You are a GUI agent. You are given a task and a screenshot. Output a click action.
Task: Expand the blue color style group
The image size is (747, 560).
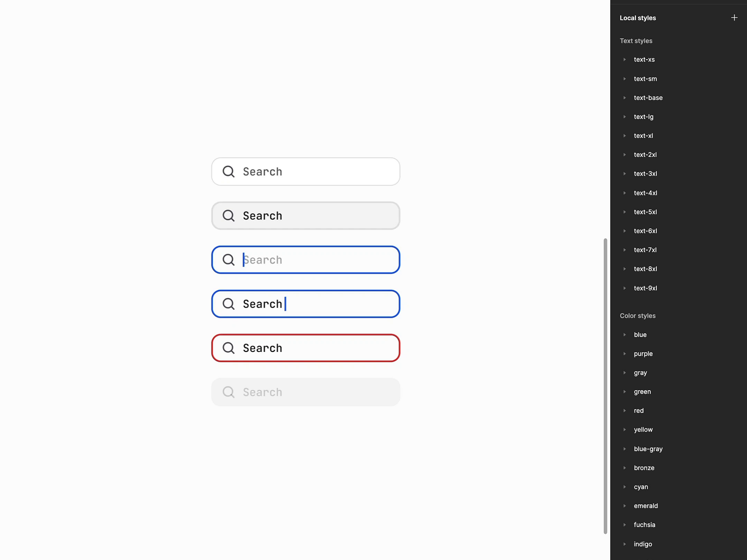click(625, 335)
